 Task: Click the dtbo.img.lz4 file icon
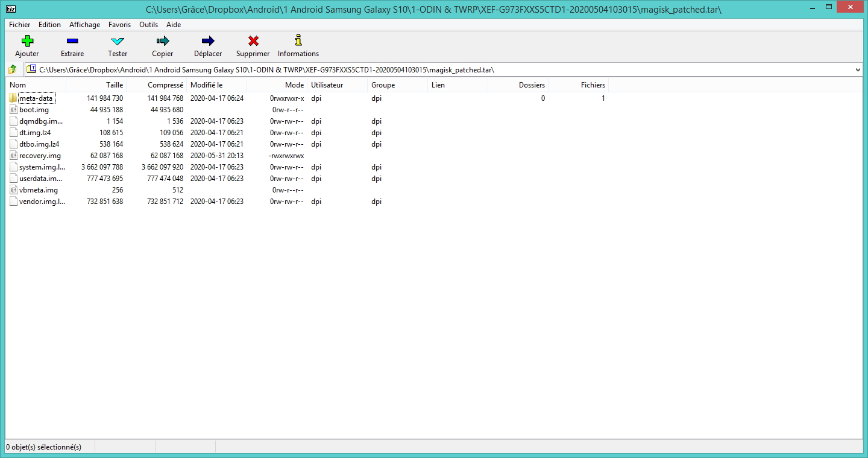click(14, 144)
